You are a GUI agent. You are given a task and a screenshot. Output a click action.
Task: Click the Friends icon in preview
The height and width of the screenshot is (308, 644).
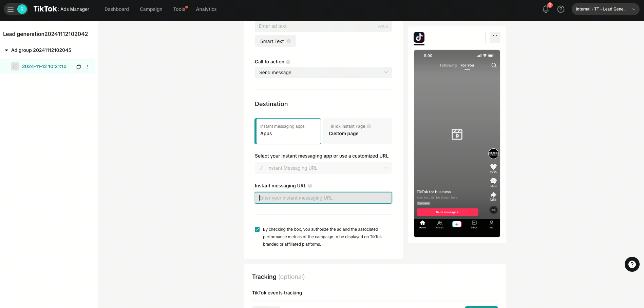coord(440,225)
